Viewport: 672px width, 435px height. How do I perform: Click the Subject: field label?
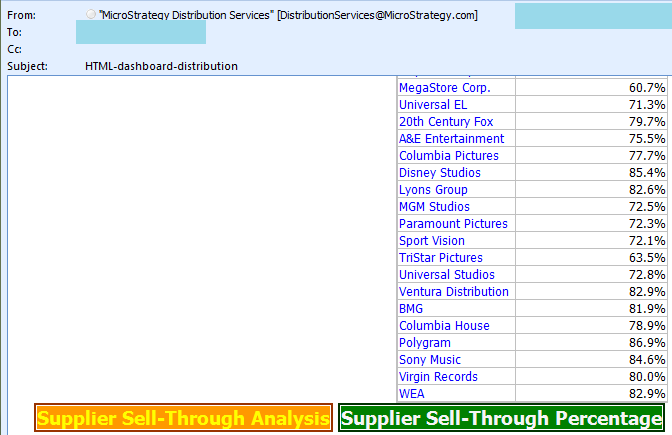click(x=27, y=66)
